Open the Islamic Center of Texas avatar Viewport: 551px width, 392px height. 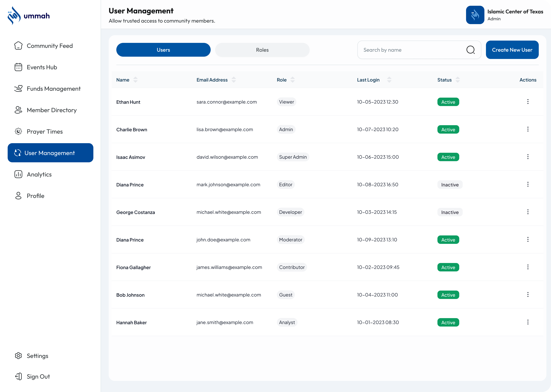click(x=475, y=15)
